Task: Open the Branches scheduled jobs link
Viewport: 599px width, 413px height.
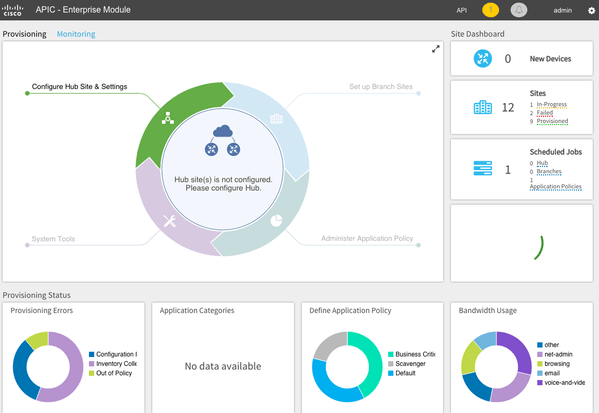Action: [x=549, y=172]
